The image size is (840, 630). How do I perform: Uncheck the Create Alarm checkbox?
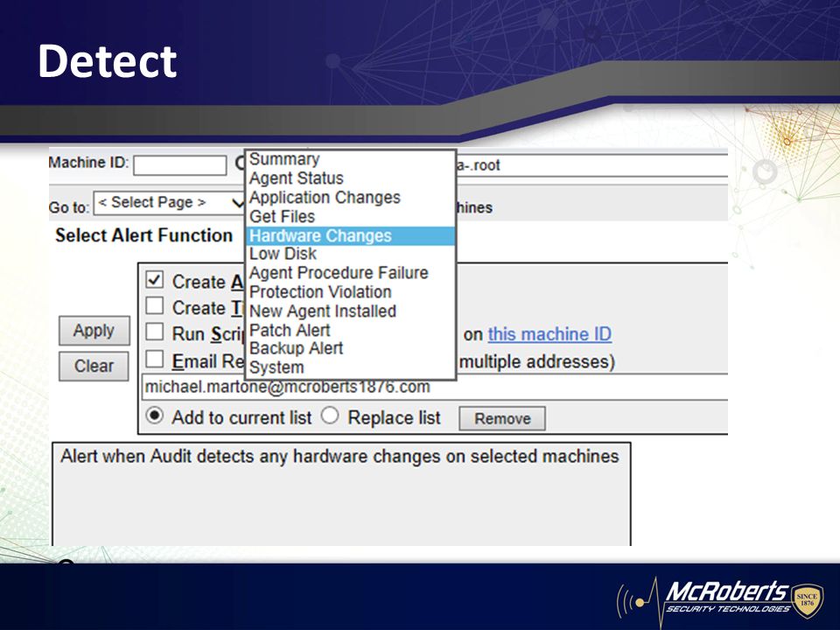coord(155,280)
